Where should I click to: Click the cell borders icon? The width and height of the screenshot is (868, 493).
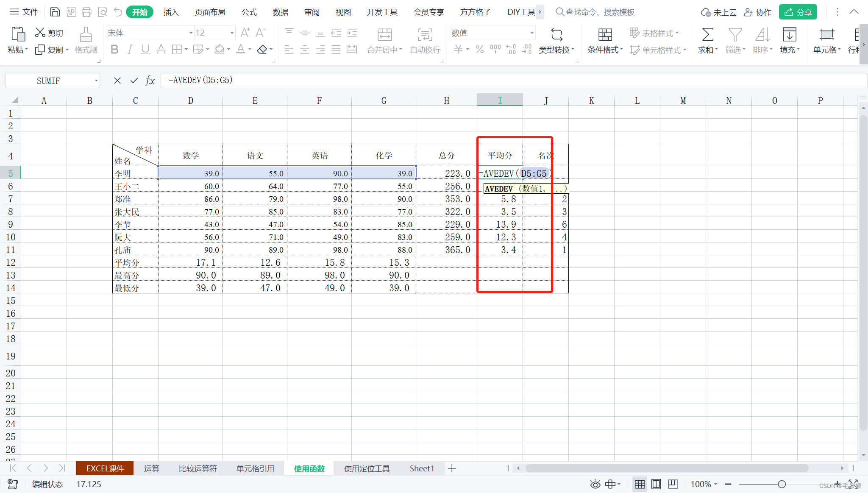177,50
